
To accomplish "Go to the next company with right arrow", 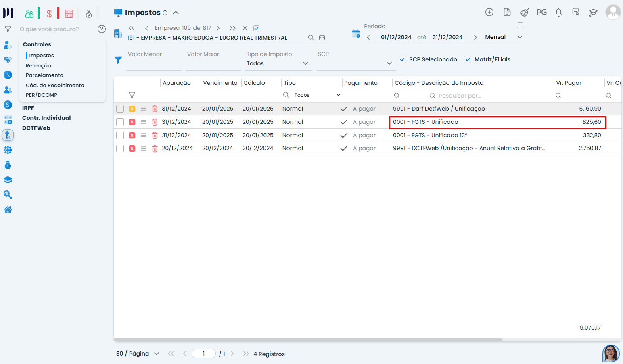I will point(218,28).
